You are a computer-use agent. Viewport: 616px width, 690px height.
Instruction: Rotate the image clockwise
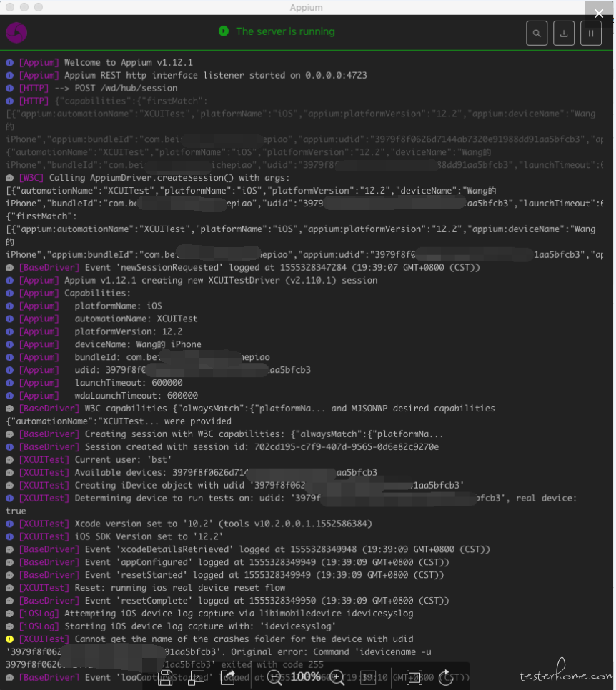tap(446, 677)
